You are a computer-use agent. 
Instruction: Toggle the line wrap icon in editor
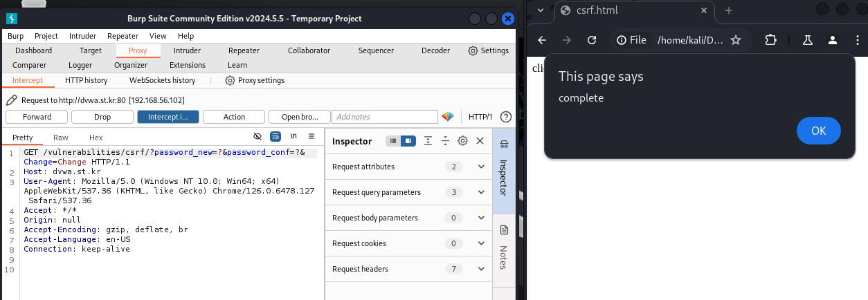(x=275, y=137)
